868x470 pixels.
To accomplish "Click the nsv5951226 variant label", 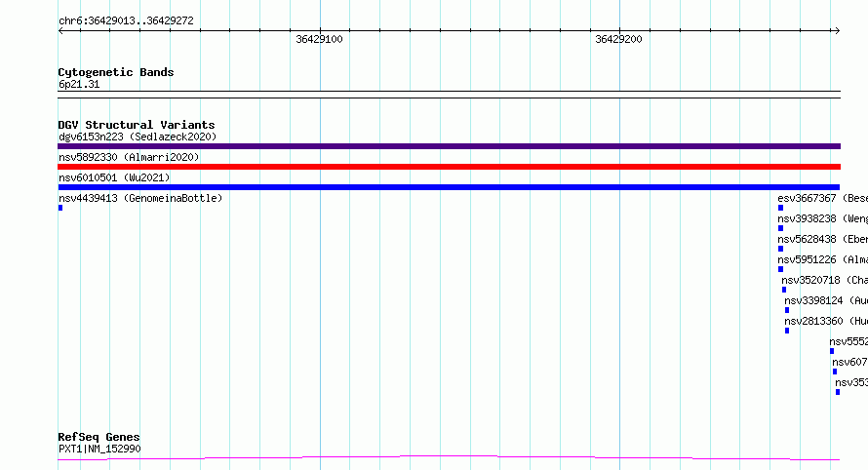I will pos(822,259).
